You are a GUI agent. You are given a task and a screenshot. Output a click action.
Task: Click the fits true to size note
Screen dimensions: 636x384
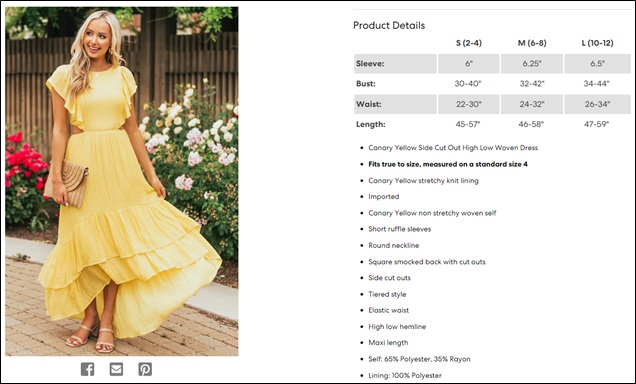tap(448, 164)
